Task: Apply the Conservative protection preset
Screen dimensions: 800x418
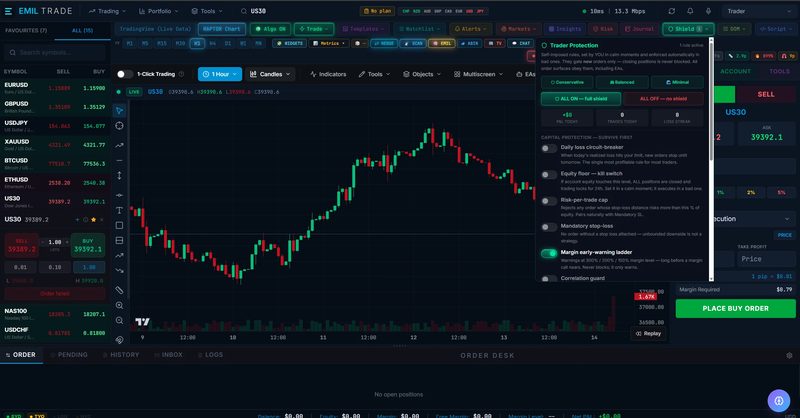Action: coord(567,82)
